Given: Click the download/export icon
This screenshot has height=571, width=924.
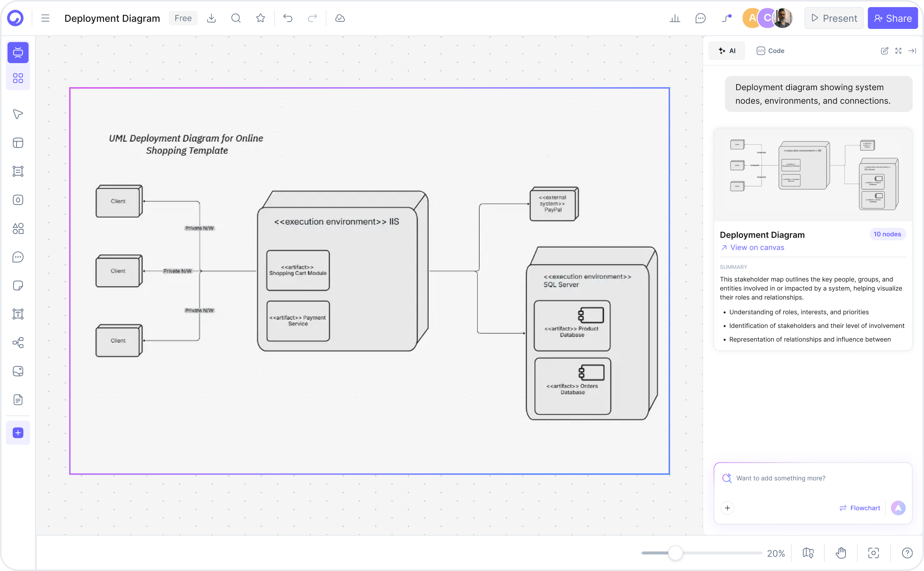Looking at the screenshot, I should point(211,18).
